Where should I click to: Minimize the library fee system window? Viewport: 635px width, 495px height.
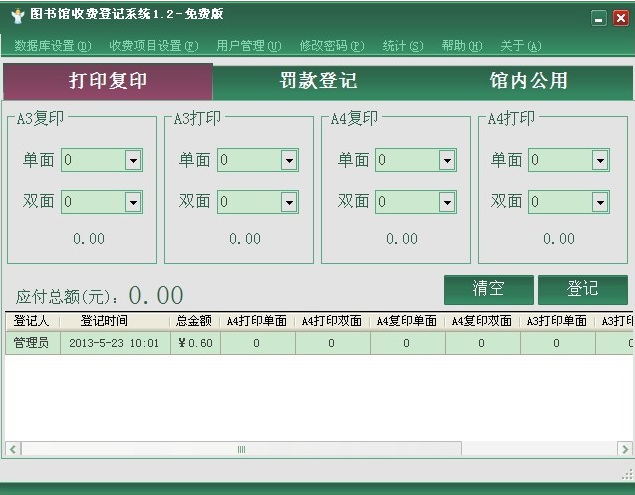pyautogui.click(x=599, y=18)
